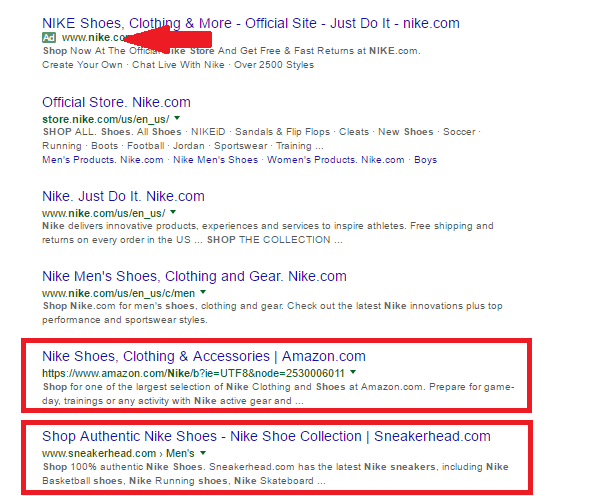Expand the arrow after the Amazon URL
Viewport: 610px width, 496px height.
[353, 372]
